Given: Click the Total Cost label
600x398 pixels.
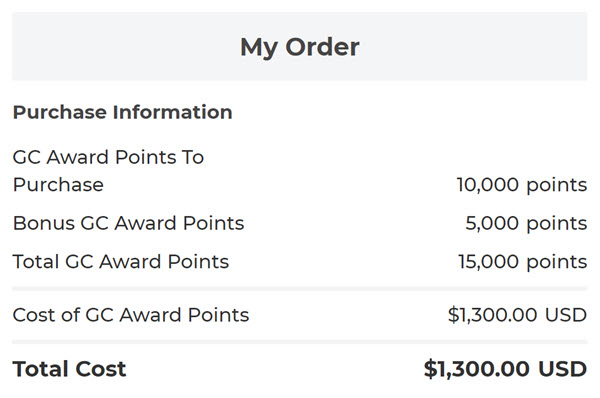Looking at the screenshot, I should (x=69, y=369).
